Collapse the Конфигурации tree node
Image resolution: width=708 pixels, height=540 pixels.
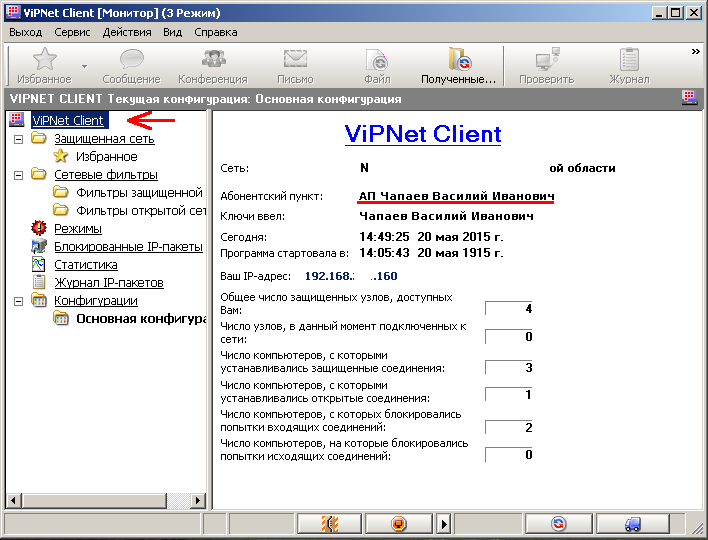pyautogui.click(x=19, y=301)
